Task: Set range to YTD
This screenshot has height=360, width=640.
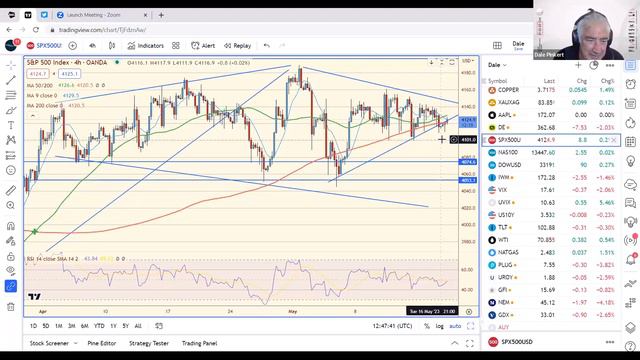Action: tap(99, 326)
